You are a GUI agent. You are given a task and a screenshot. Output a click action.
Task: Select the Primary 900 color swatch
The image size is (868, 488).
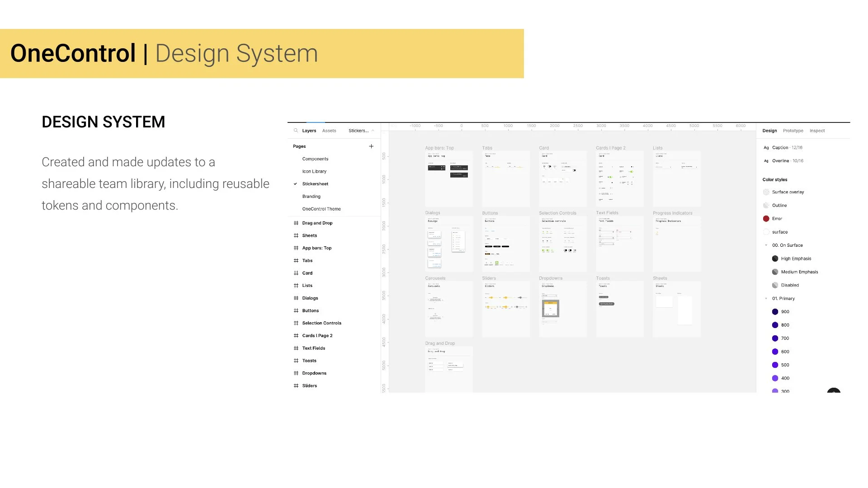click(775, 312)
